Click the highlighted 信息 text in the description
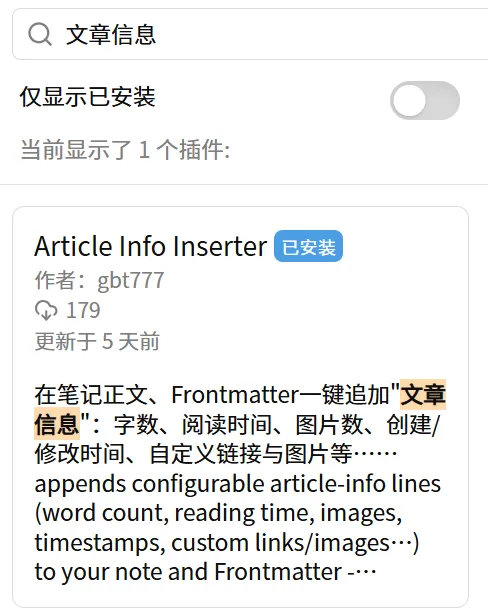The image size is (488, 609). (57, 424)
